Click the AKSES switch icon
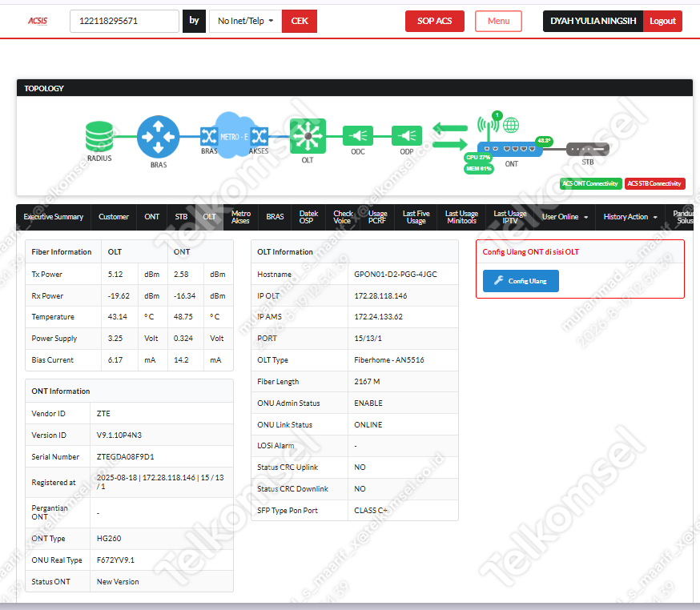This screenshot has height=610, width=700. [x=259, y=136]
